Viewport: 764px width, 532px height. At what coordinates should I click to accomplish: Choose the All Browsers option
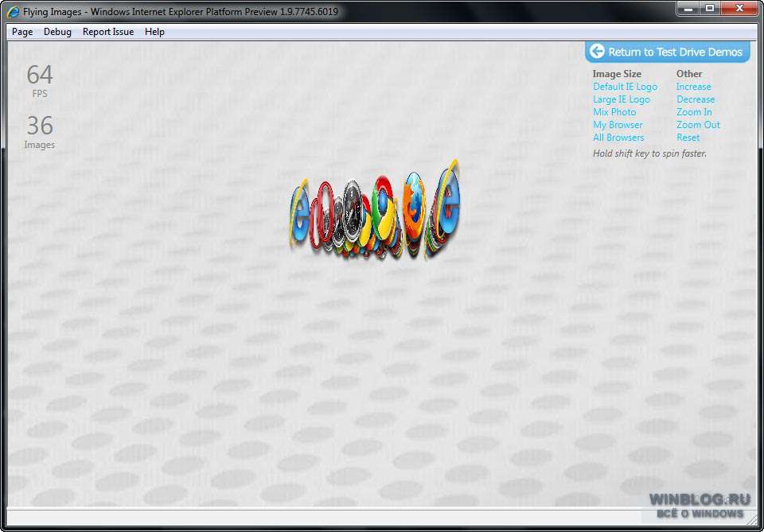[618, 138]
